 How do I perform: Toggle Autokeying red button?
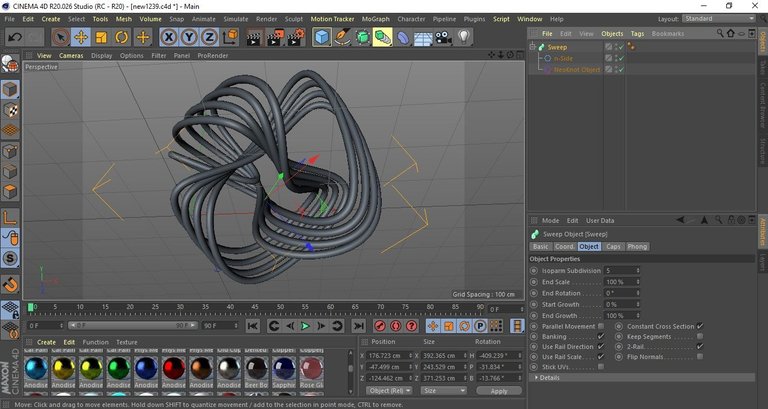point(396,326)
